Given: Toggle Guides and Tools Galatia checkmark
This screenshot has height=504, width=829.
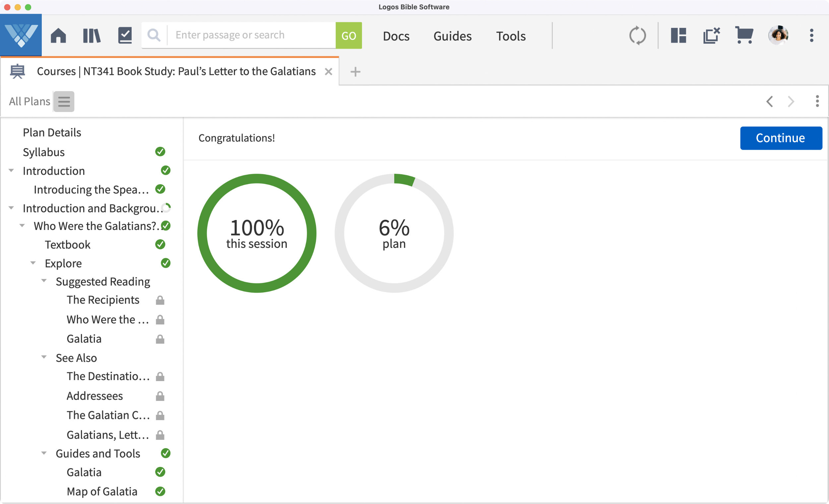Looking at the screenshot, I should tap(160, 472).
